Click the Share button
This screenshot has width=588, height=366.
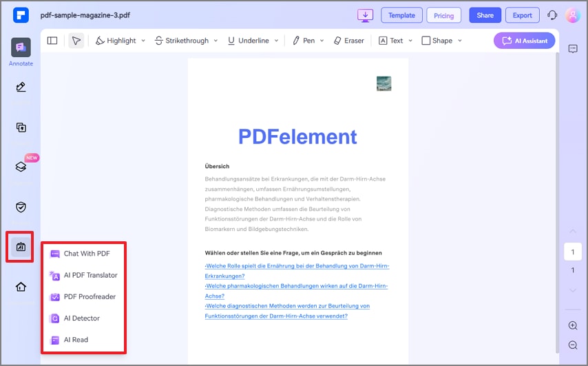[x=485, y=15]
